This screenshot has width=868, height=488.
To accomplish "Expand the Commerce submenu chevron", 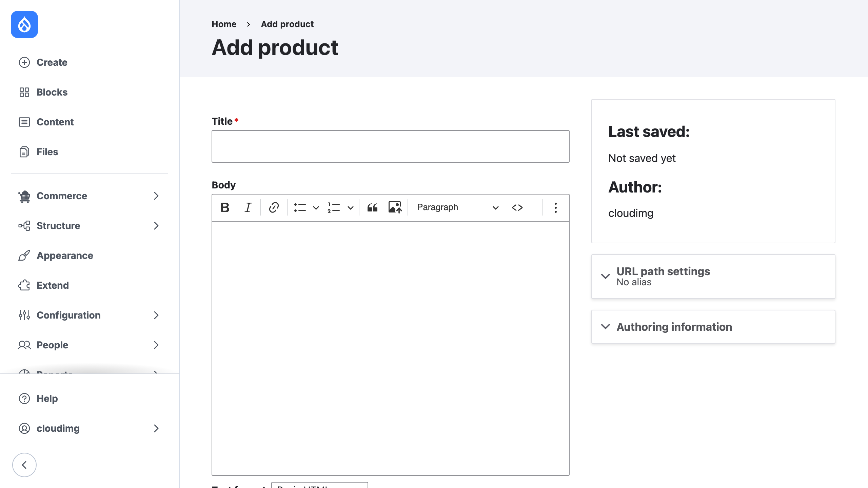I will point(156,196).
